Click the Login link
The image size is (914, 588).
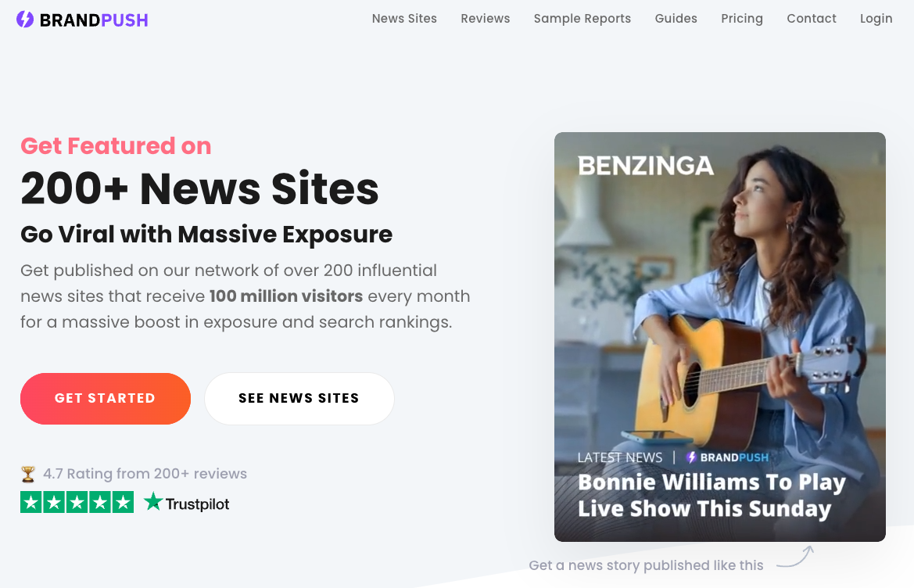pyautogui.click(x=876, y=19)
